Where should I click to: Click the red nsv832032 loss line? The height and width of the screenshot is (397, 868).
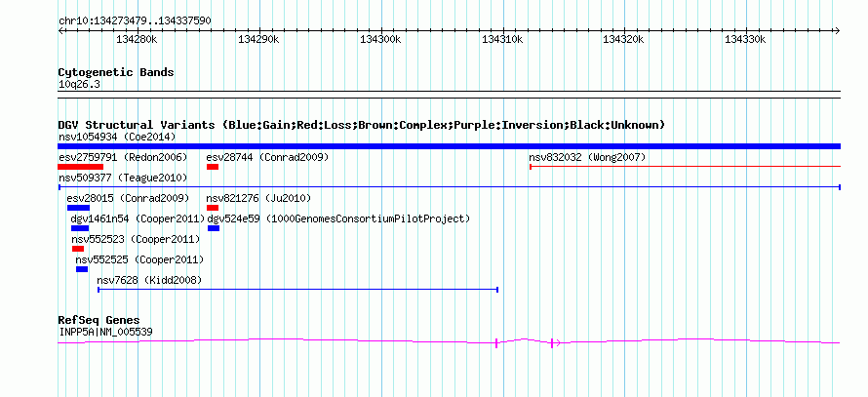tap(686, 166)
